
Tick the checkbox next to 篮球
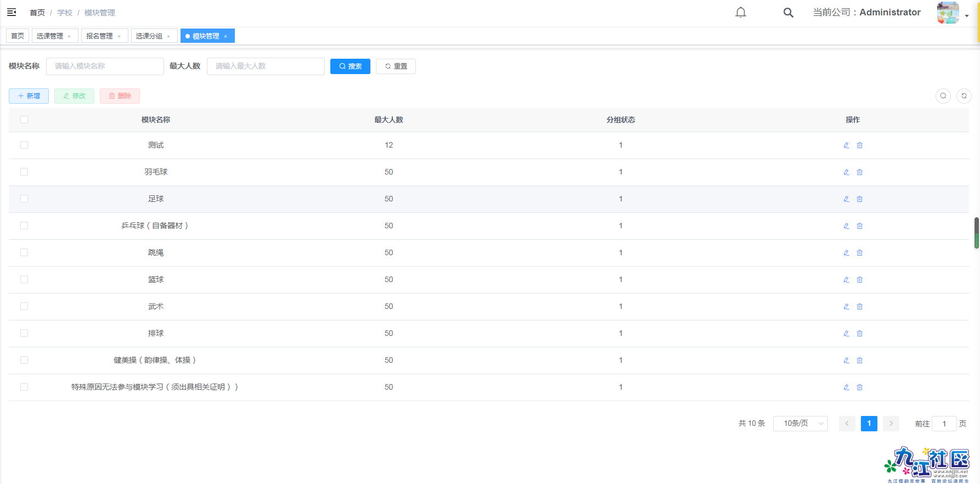coord(24,279)
